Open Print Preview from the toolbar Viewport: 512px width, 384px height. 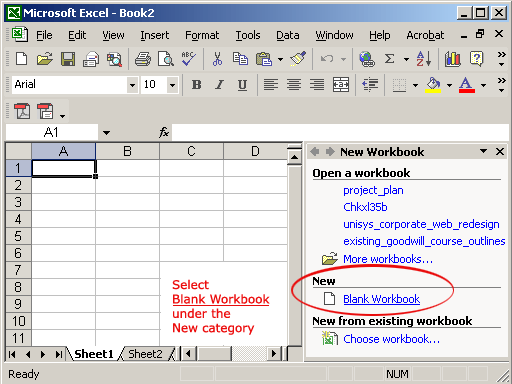tap(166, 59)
